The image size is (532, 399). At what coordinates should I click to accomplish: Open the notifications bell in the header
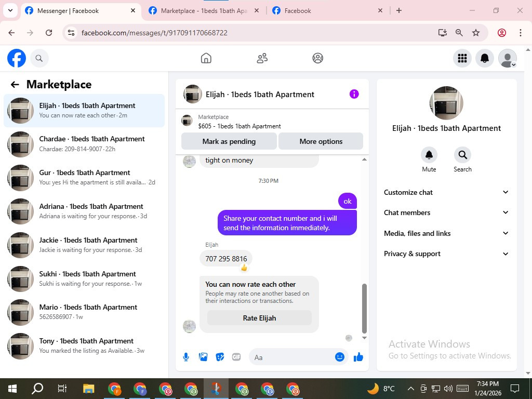coord(485,58)
